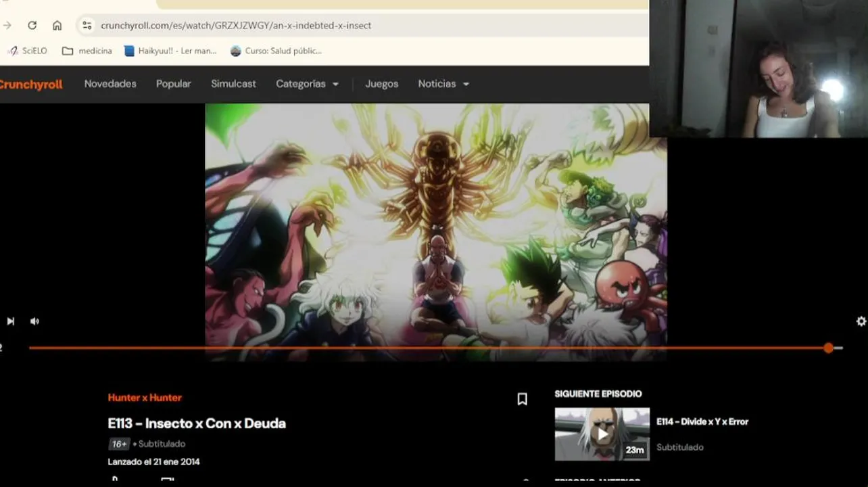Click the E113 - Insecto x Con x Deuda title
868x487 pixels.
(197, 423)
